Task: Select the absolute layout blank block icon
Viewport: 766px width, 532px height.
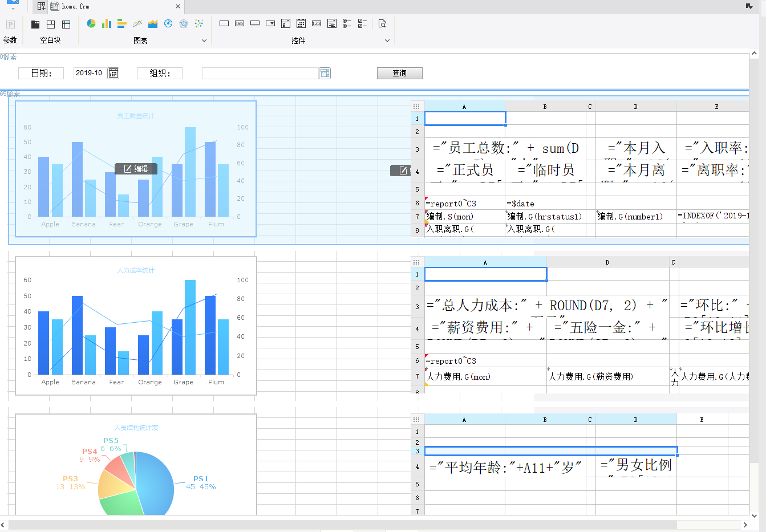Action: tap(51, 24)
